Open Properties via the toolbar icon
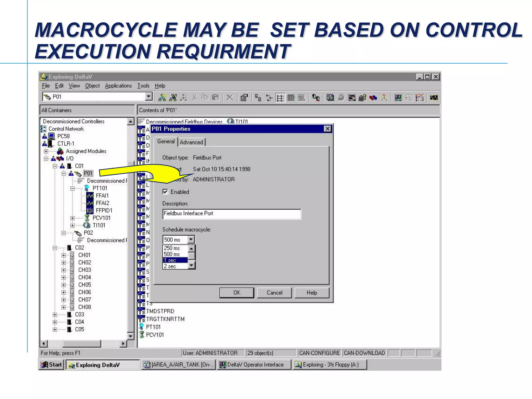 244,98
